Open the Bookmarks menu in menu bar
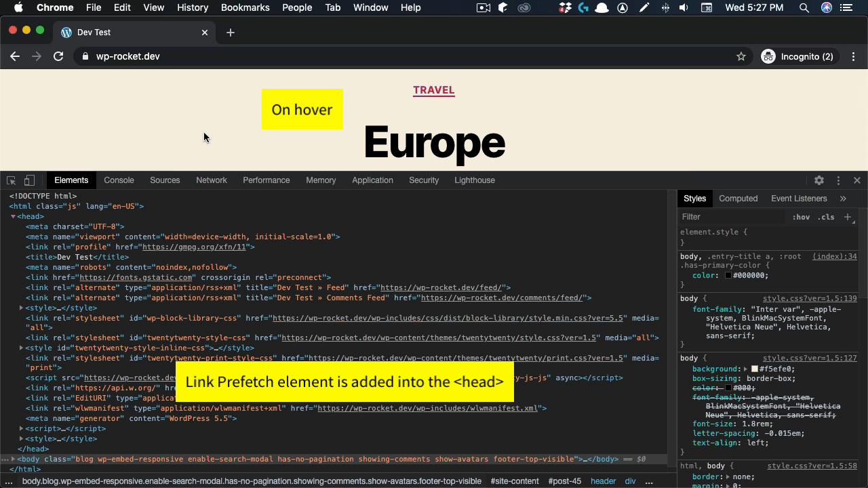The image size is (868, 488). 245,7
